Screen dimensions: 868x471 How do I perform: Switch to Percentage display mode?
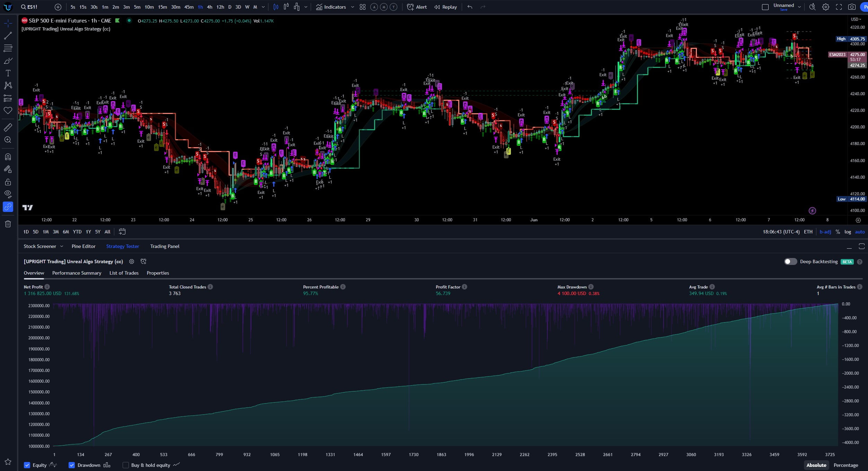point(846,465)
